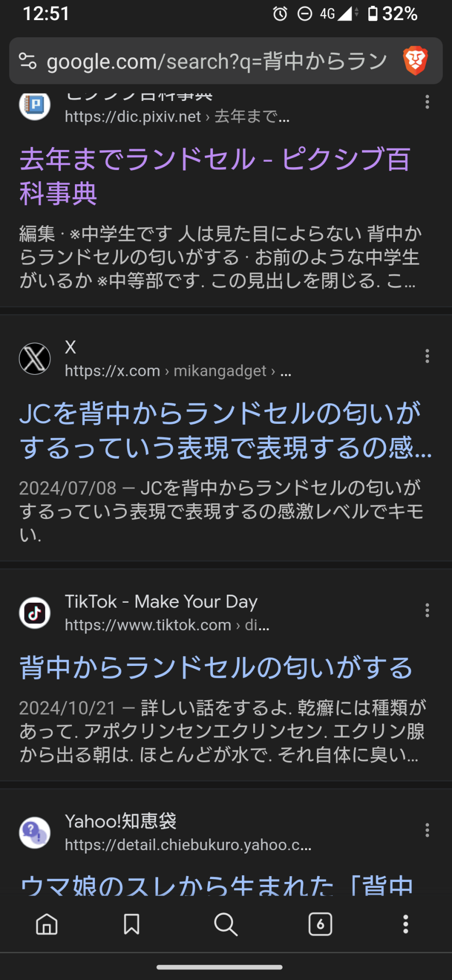Tap the alarm icon in status bar
The image size is (452, 980).
coord(280,14)
